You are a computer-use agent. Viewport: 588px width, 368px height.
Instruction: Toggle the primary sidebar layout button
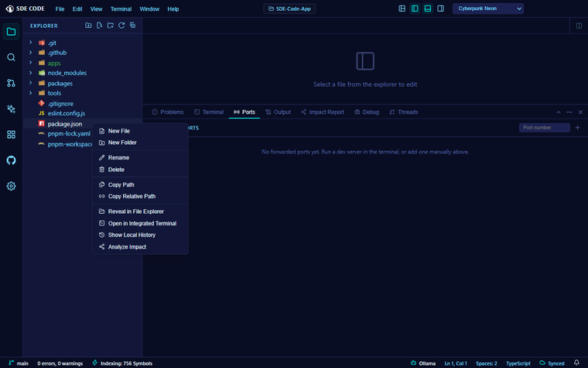coord(415,9)
